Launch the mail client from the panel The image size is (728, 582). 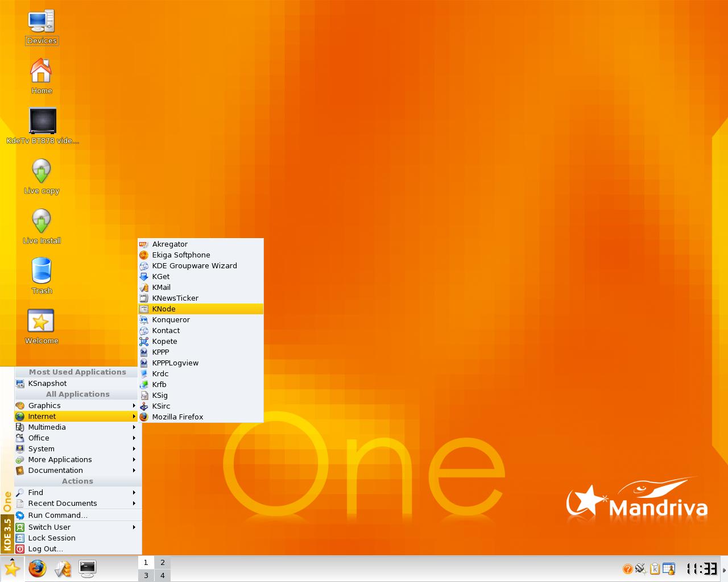point(63,568)
